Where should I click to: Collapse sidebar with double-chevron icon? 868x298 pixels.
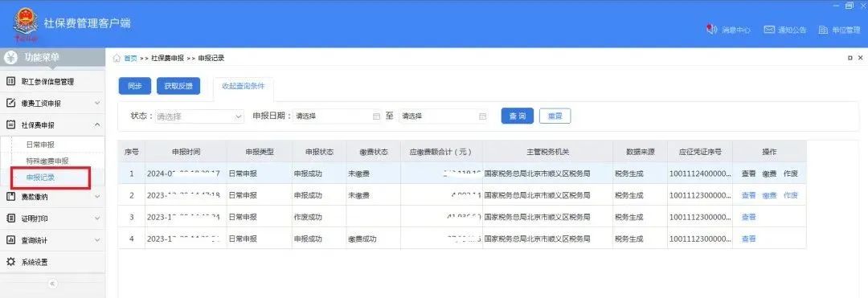click(52, 284)
